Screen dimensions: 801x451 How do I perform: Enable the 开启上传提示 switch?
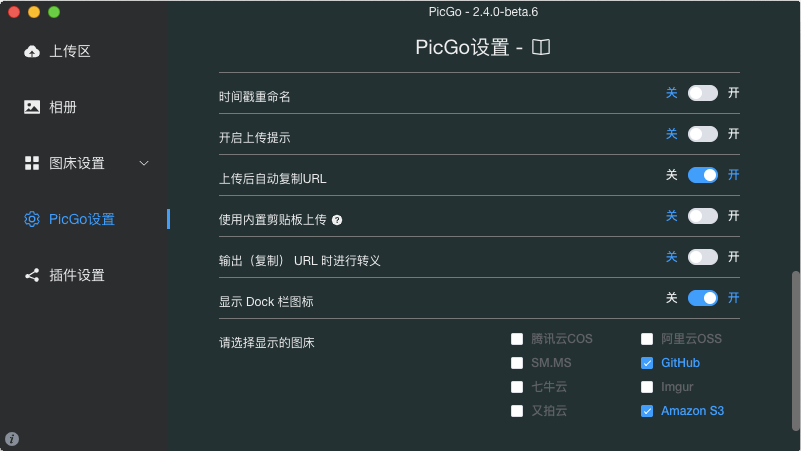click(702, 134)
